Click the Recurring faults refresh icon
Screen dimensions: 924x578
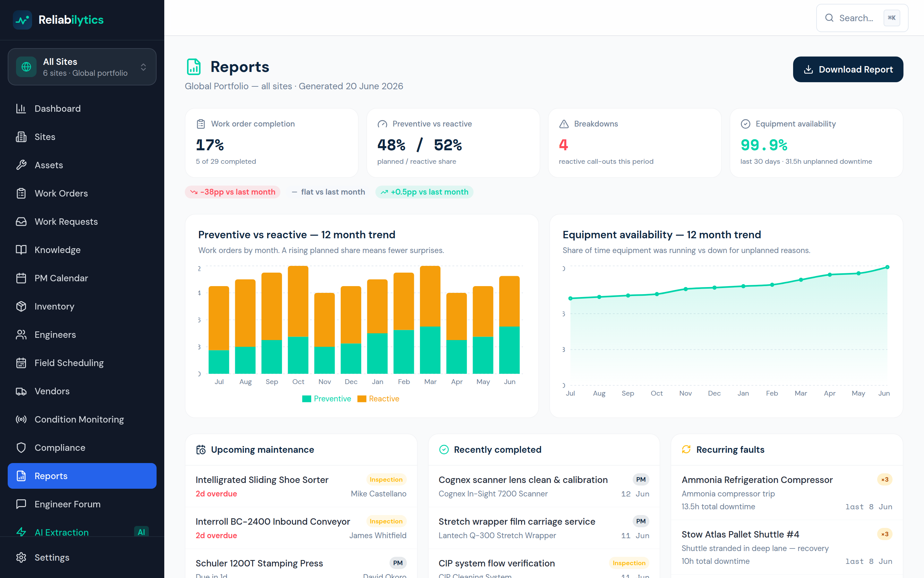(x=686, y=450)
